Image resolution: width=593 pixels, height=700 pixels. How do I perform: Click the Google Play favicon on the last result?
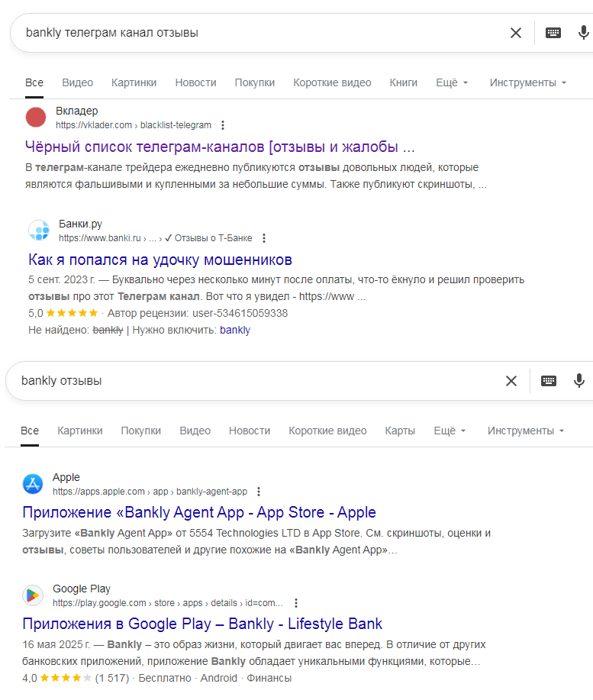[32, 595]
